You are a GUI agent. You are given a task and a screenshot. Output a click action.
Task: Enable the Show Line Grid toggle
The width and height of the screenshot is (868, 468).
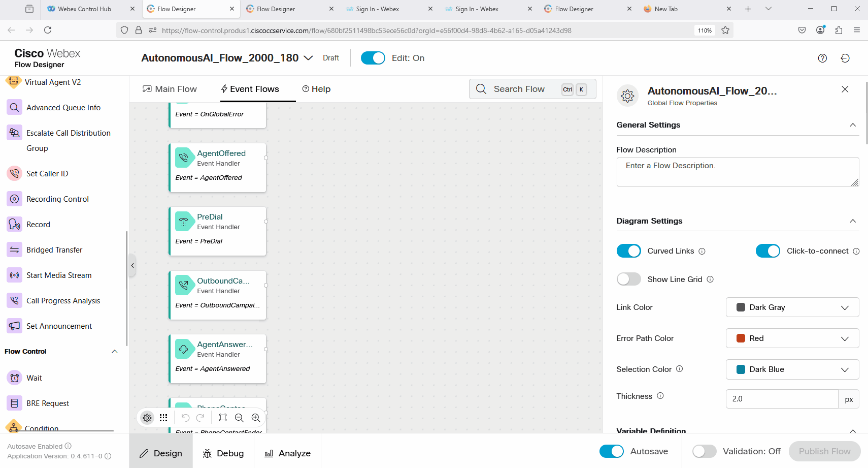[628, 279]
